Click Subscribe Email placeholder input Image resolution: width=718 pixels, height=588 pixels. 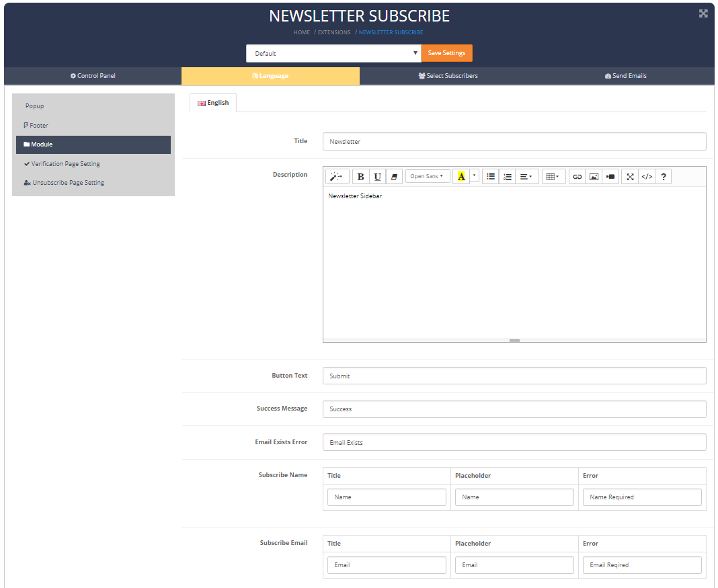514,565
